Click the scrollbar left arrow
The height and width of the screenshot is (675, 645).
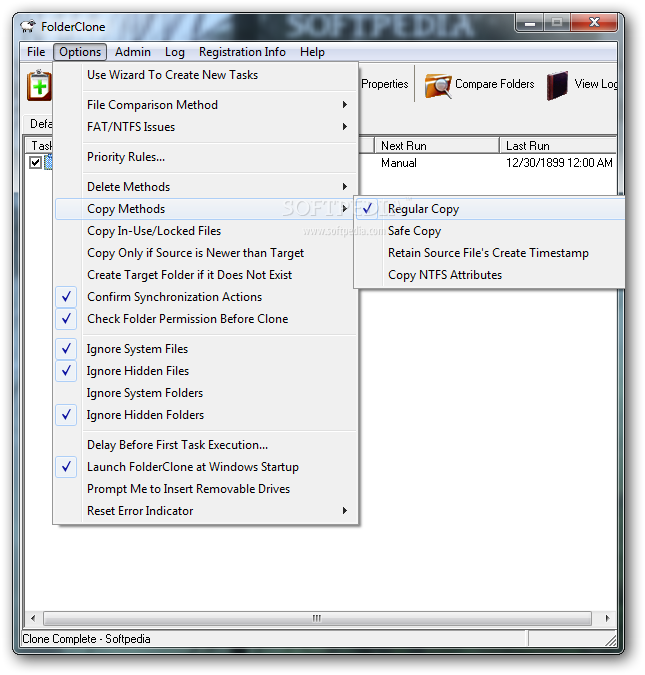tap(33, 619)
